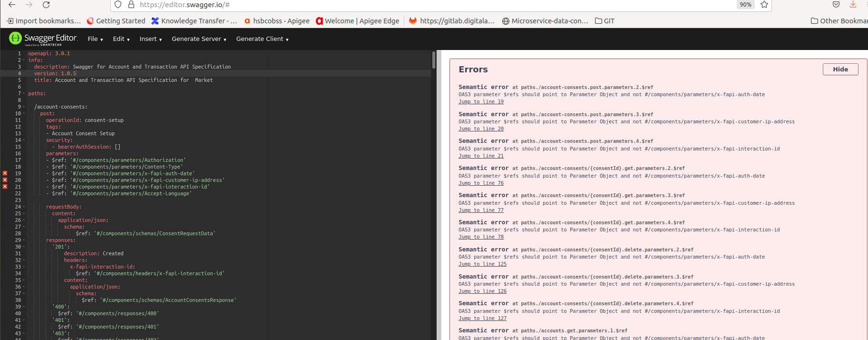Click error marker icon on line 20

pos(5,180)
